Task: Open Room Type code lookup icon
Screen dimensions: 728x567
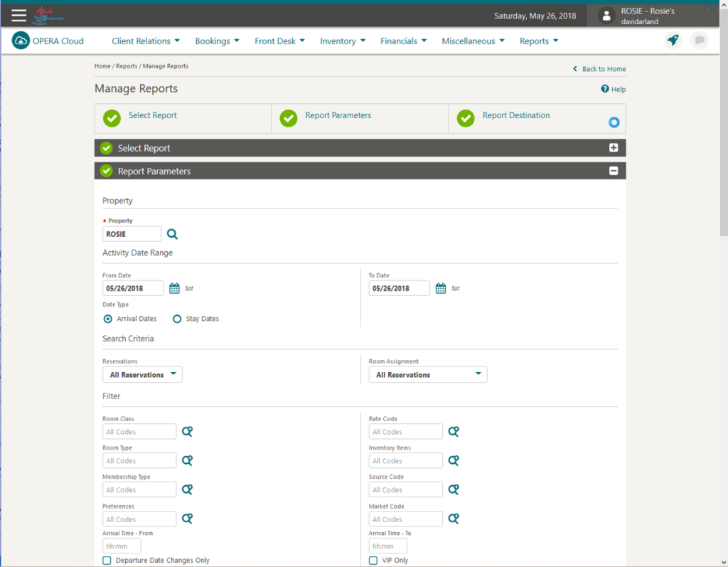Action: [x=187, y=460]
